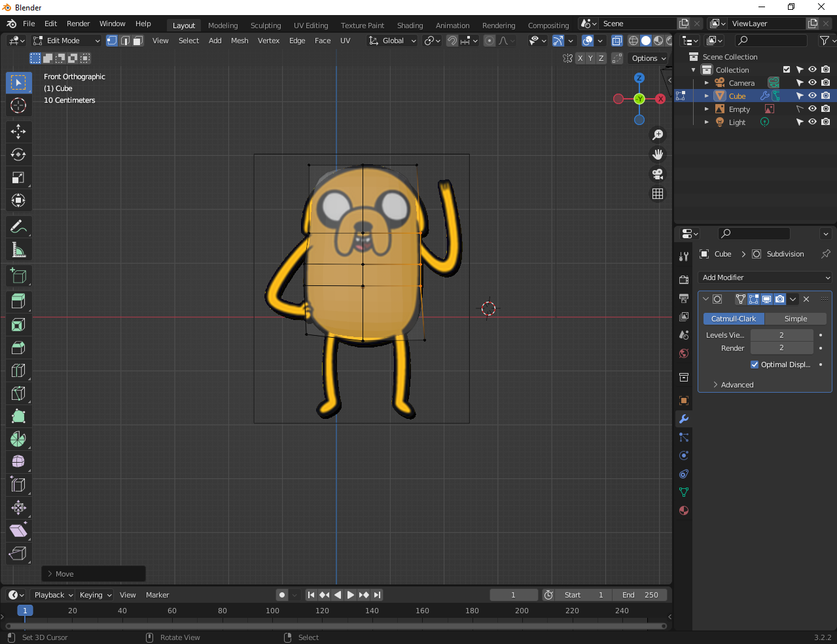Pick the Scale tool in toolbar
837x644 pixels.
(x=18, y=177)
